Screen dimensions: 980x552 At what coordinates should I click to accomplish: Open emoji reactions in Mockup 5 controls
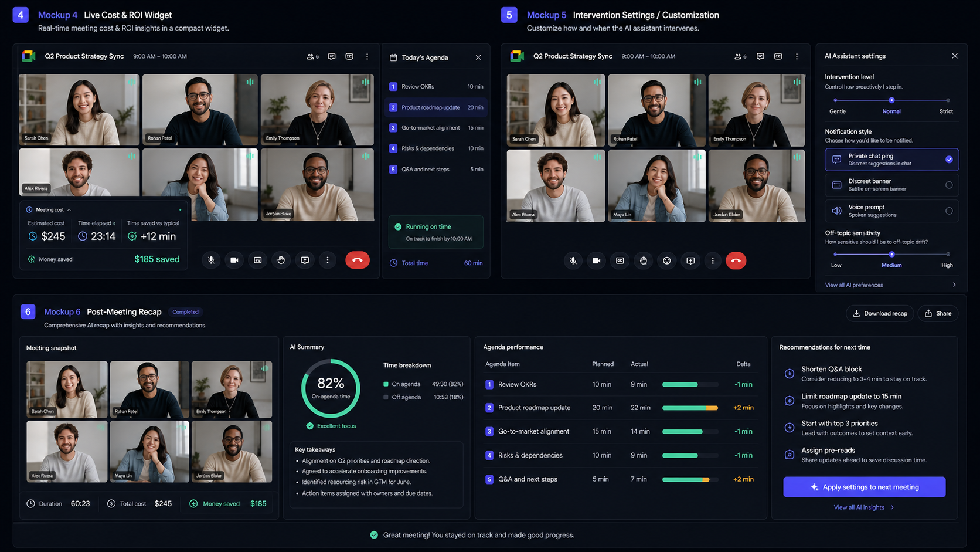pyautogui.click(x=666, y=260)
